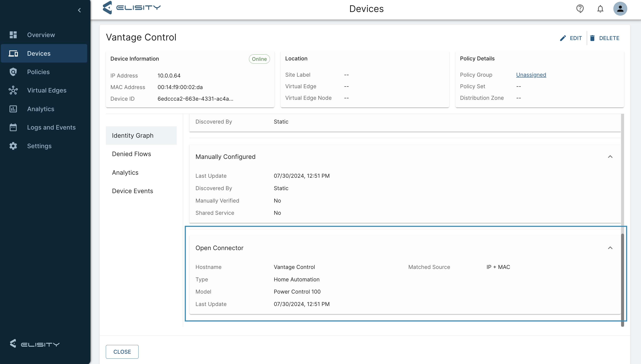Click the Devices header title
641x364 pixels.
pos(366,9)
